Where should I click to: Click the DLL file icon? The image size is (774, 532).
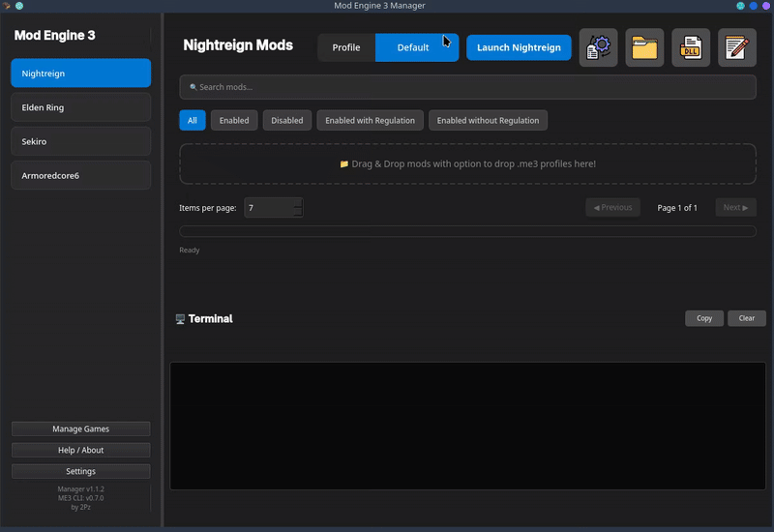click(x=691, y=47)
